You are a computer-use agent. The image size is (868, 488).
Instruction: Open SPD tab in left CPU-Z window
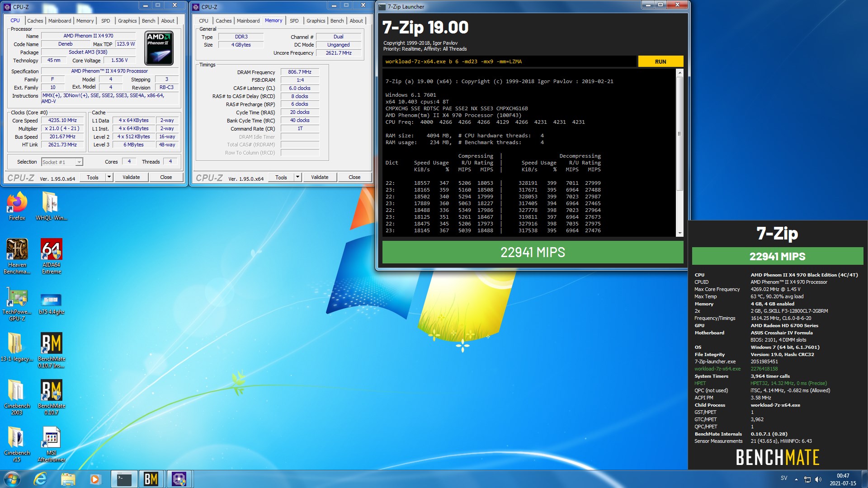pos(105,21)
